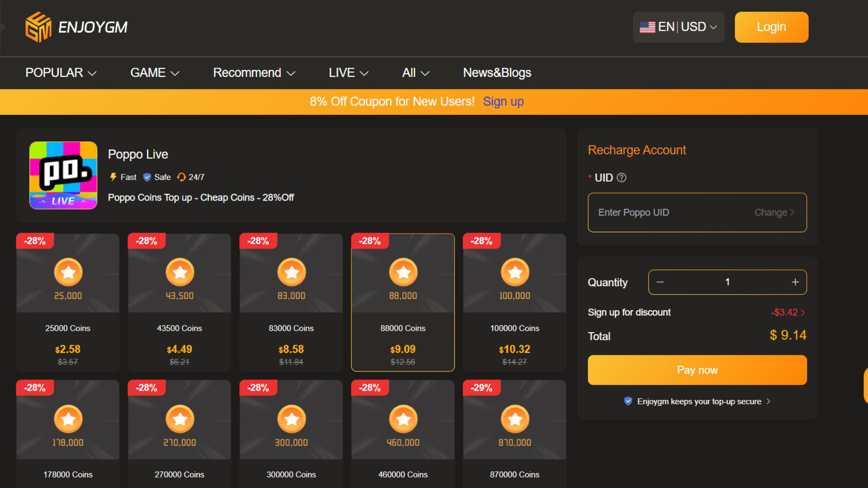This screenshot has width=868, height=488.
Task: Click the ENJOYGM logo icon
Action: [38, 27]
